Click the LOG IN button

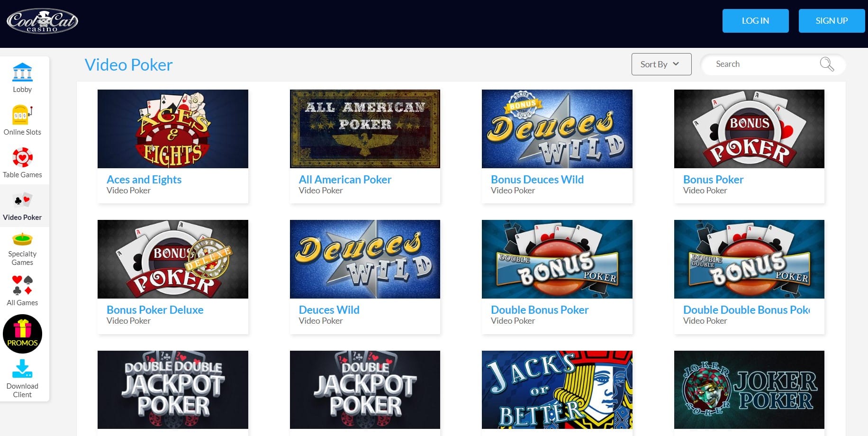[755, 21]
